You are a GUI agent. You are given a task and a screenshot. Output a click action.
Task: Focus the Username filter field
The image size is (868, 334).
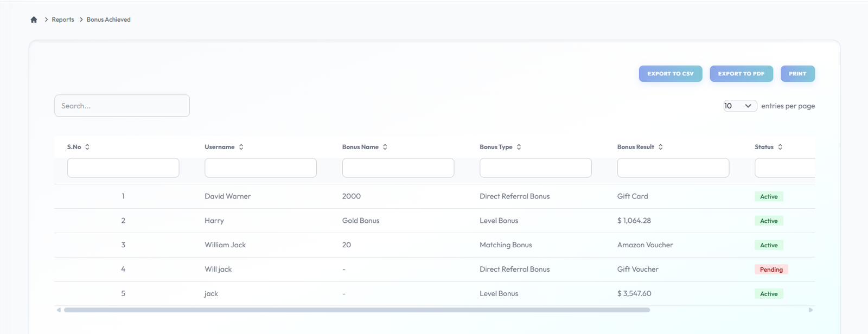[260, 168]
